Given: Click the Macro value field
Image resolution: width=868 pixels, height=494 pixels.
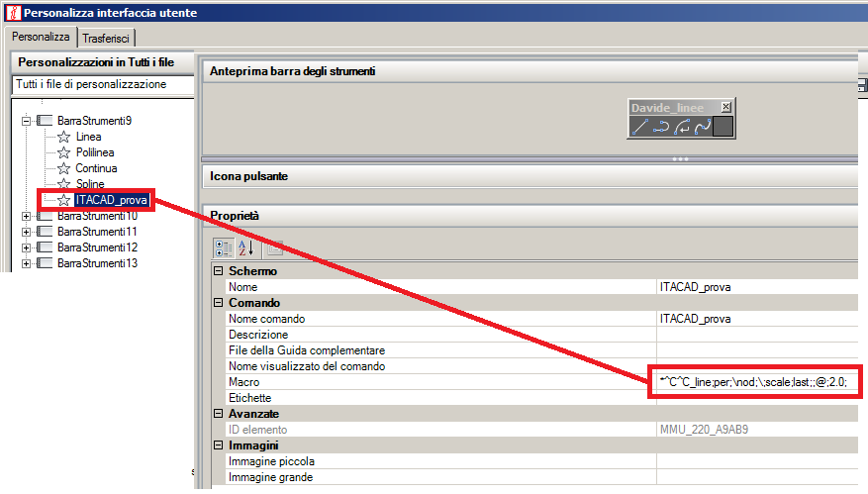Looking at the screenshot, I should (x=755, y=381).
